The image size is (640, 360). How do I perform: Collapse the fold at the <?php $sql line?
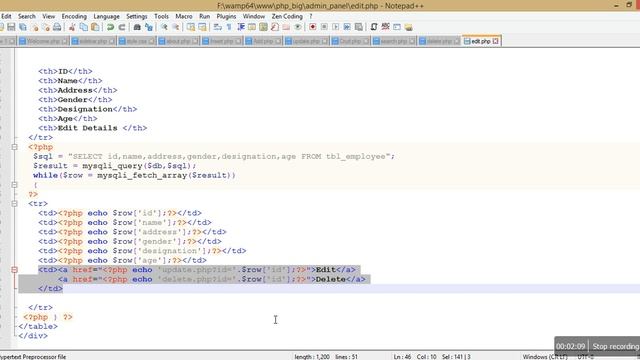pyautogui.click(x=14, y=147)
